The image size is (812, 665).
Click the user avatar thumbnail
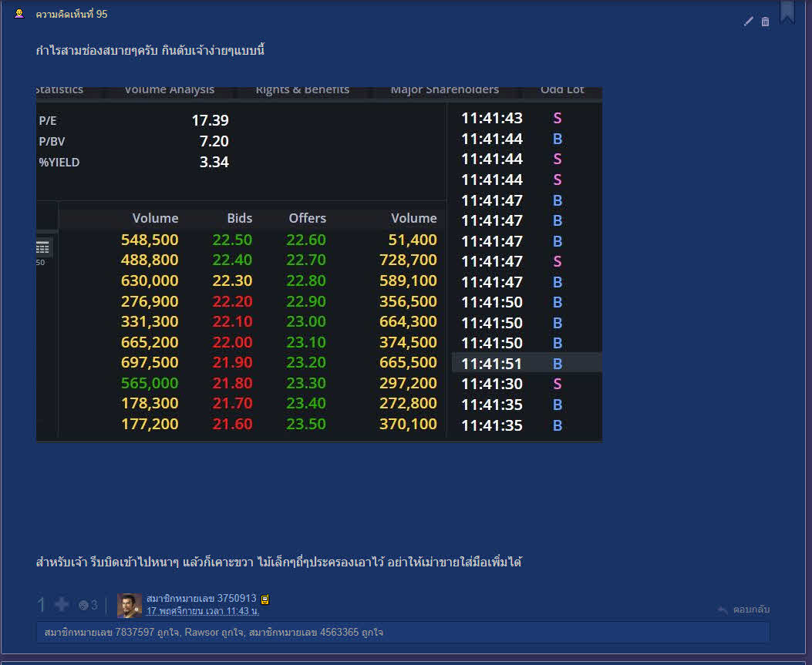(x=130, y=606)
